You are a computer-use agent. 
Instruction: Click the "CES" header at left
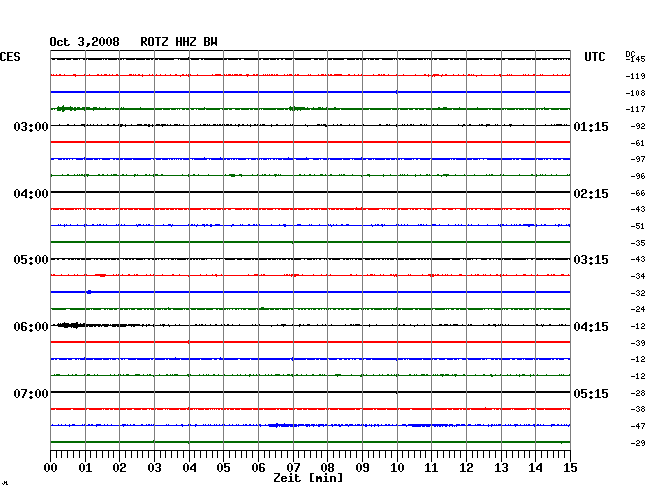click(10, 57)
